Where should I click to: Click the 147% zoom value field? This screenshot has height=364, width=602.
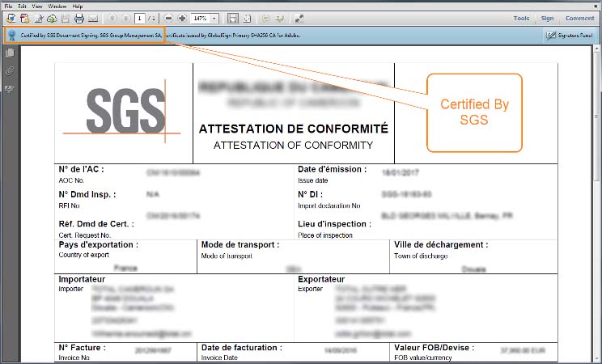200,18
